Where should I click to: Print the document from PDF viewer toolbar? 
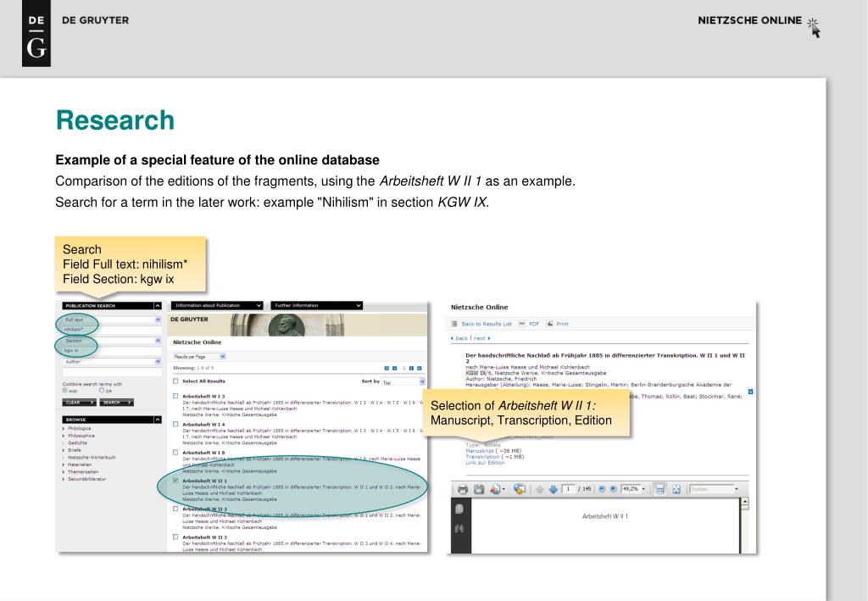[x=463, y=489]
